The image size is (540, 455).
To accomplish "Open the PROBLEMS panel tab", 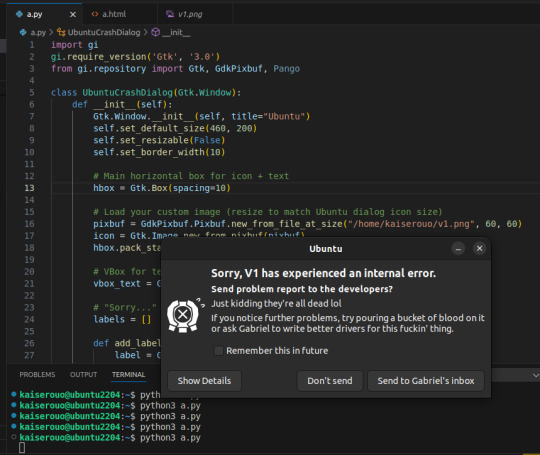I will [37, 374].
